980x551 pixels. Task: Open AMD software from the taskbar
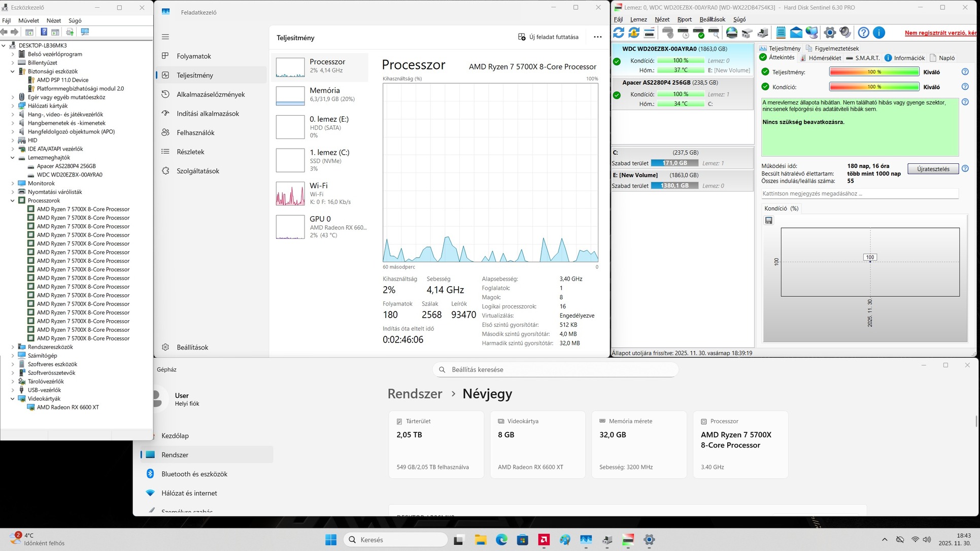tap(544, 540)
